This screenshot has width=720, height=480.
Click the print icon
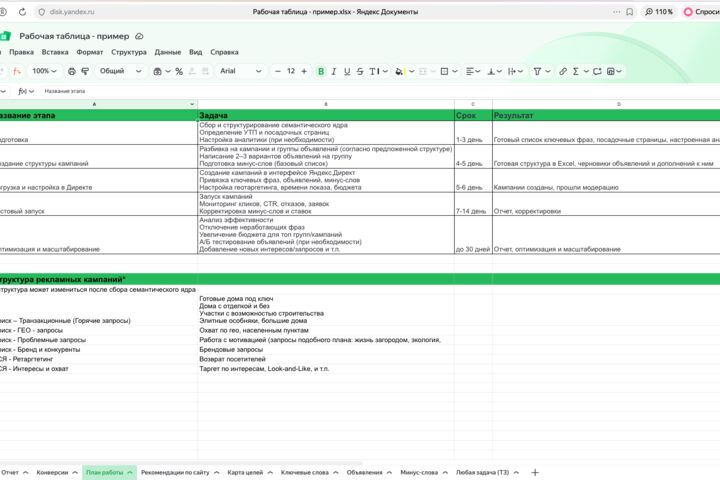72,71
